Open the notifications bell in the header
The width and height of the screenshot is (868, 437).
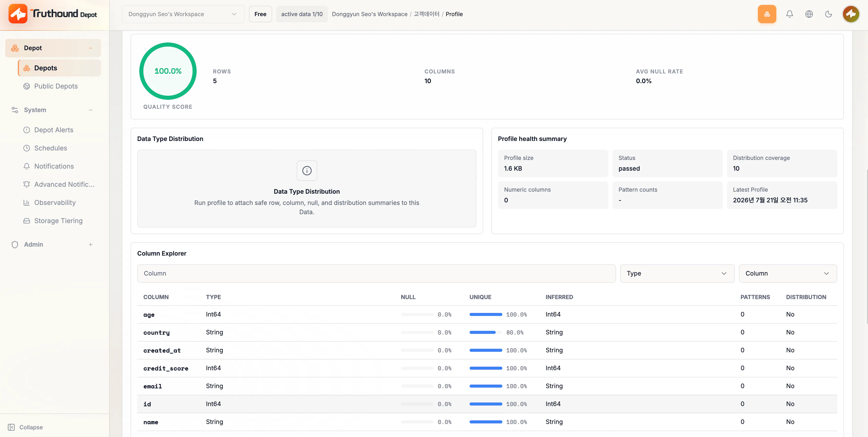pos(789,14)
